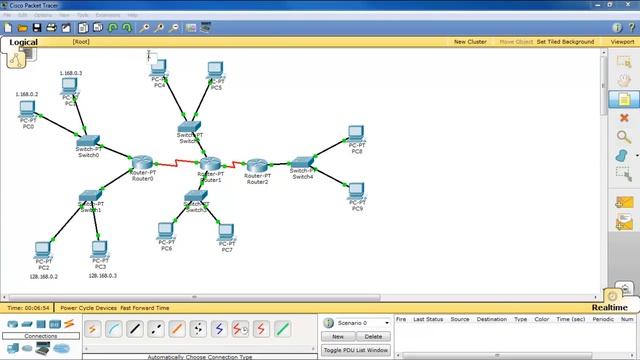Click the Add Simple PDU envelope icon

coord(624,202)
